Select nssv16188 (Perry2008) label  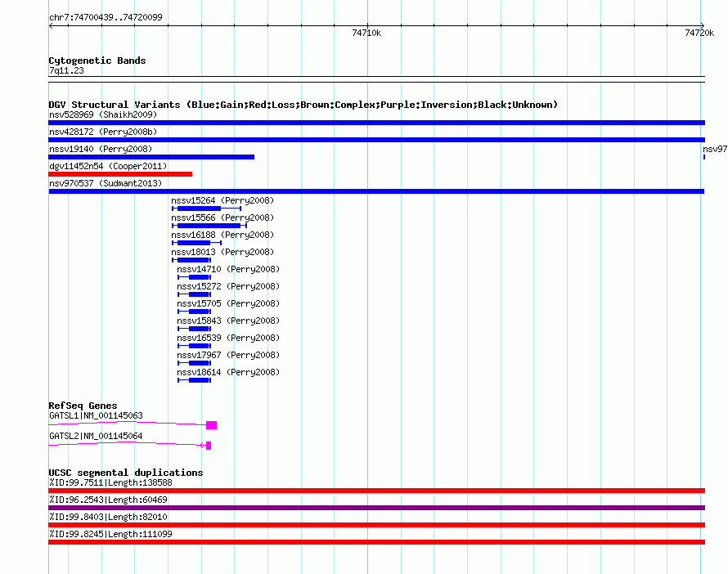click(x=222, y=235)
